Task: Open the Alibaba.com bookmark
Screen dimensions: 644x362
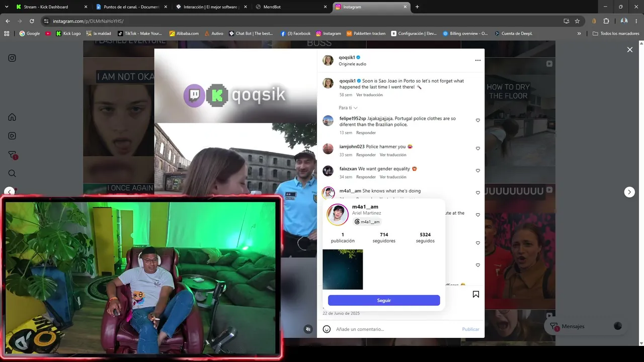Action: (x=184, y=34)
